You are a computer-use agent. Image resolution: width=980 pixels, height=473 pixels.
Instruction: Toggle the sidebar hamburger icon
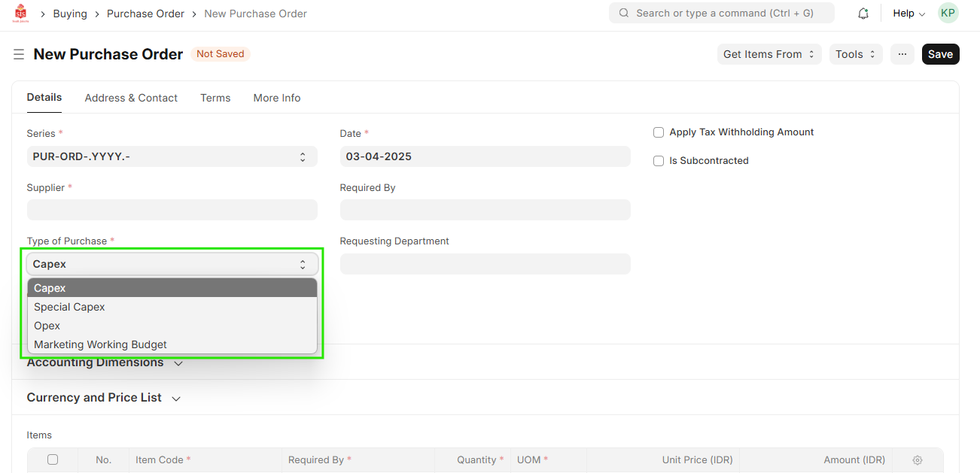[19, 54]
